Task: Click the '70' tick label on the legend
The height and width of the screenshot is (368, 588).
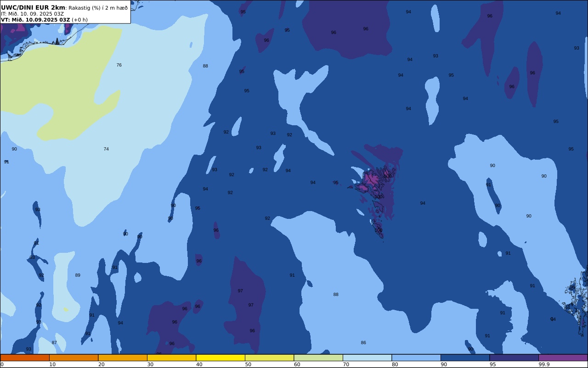Action: [346, 364]
